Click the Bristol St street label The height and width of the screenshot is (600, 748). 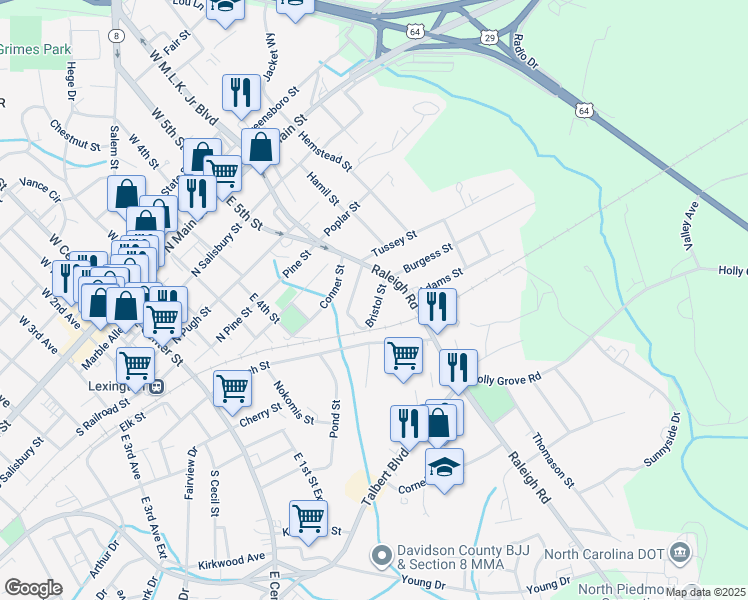pyautogui.click(x=375, y=306)
